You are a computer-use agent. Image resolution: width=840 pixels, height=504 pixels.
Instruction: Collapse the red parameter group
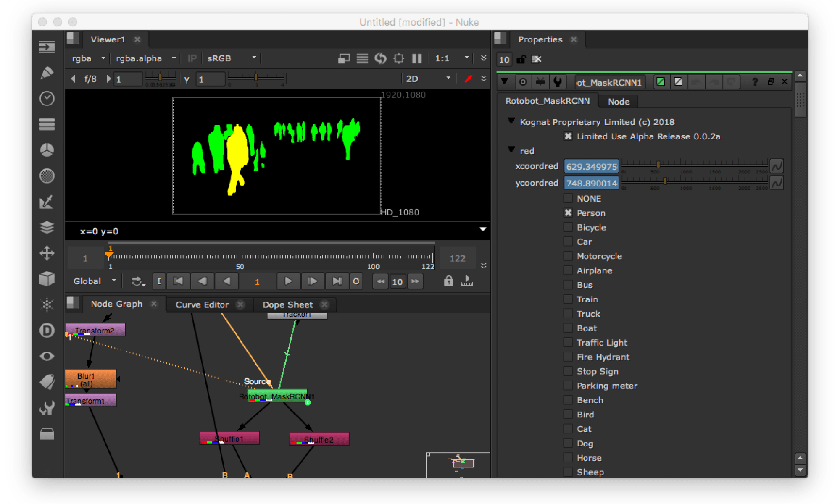(x=511, y=150)
